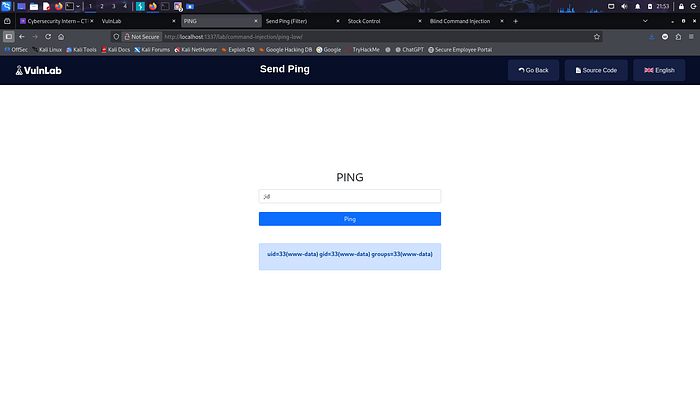700x394 pixels.
Task: Open the Firefox application menu
Action: coord(691,37)
